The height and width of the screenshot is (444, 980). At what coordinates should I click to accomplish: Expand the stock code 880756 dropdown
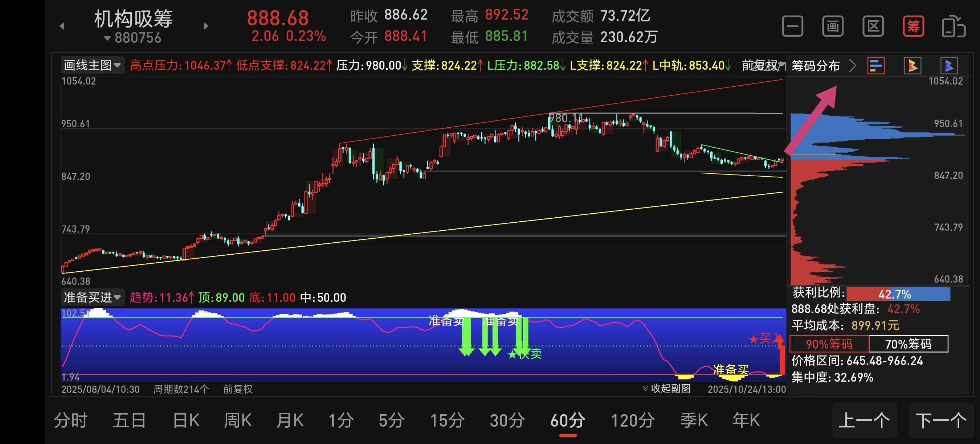tap(133, 38)
